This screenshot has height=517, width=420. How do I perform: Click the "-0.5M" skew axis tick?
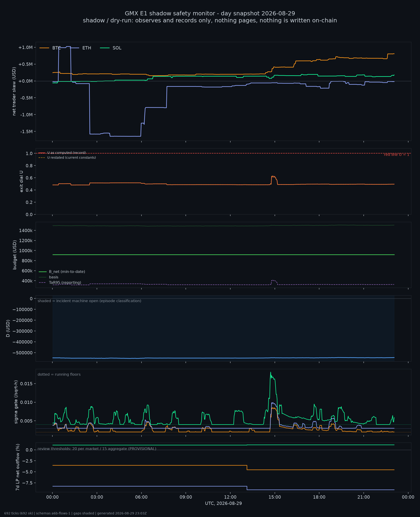coord(26,98)
